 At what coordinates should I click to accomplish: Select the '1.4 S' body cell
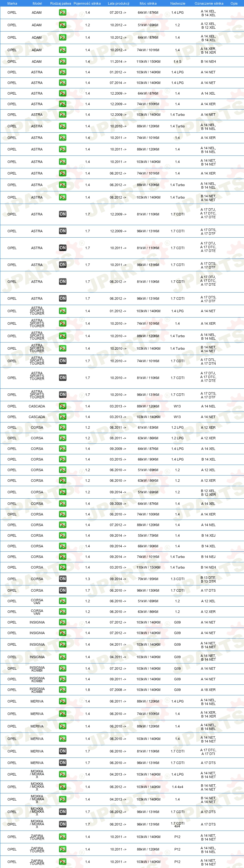coord(177,62)
